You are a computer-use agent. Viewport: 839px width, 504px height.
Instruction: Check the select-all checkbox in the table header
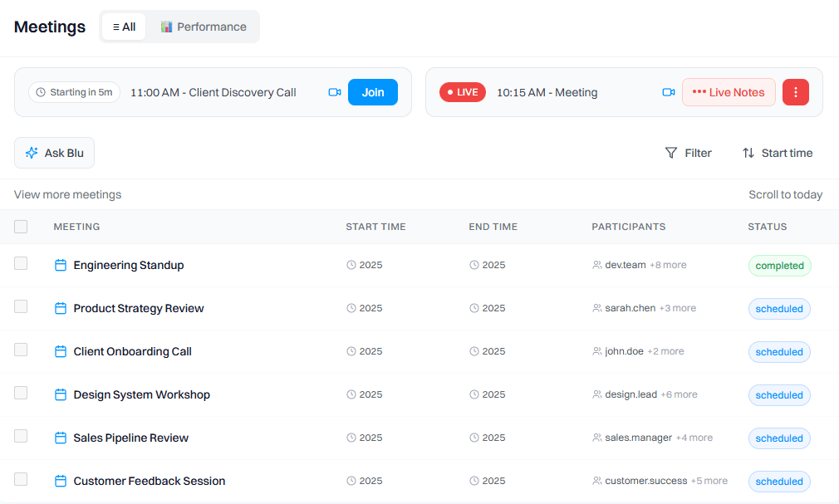(21, 226)
